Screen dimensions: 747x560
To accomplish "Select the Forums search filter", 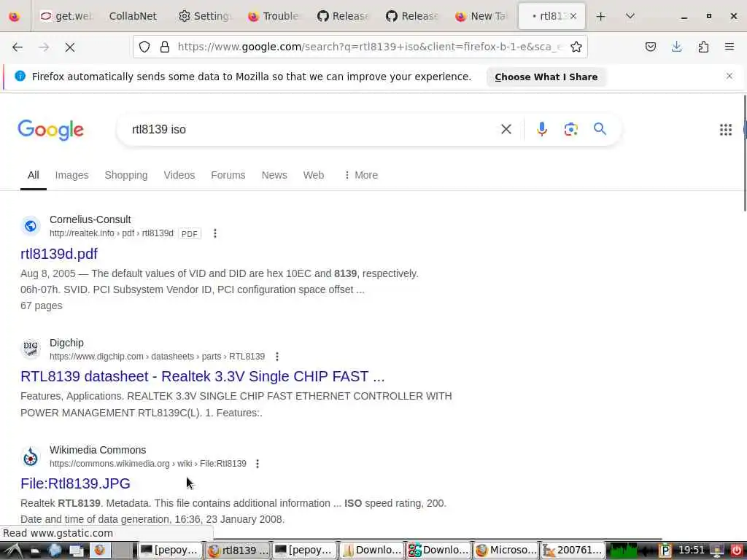I will pos(228,175).
